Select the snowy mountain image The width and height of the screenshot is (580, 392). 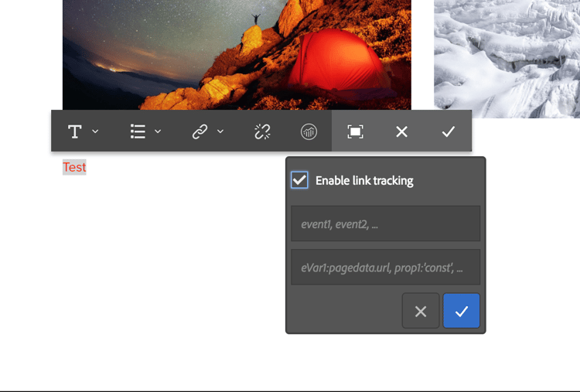(507, 60)
